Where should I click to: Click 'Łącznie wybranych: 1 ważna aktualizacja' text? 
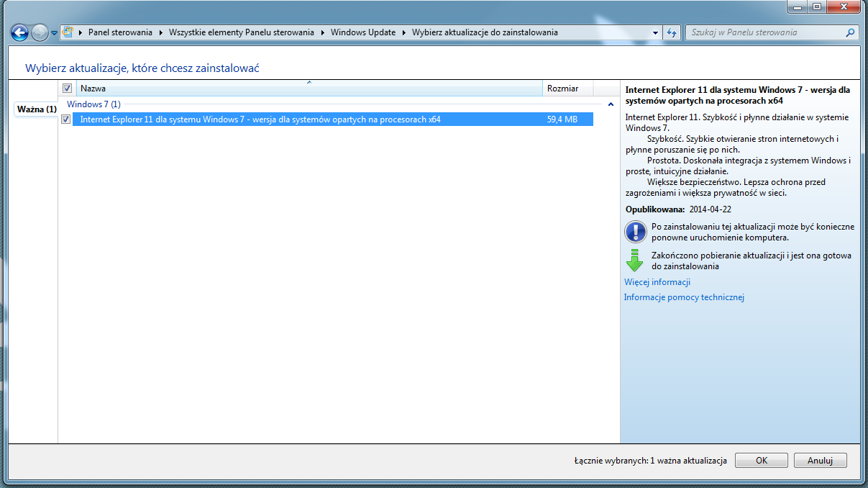(x=650, y=461)
